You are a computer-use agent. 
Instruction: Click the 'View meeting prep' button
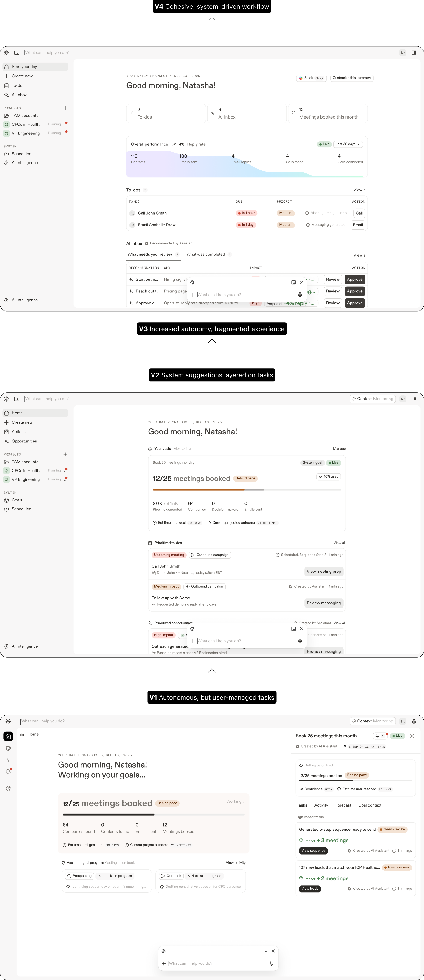click(x=324, y=571)
